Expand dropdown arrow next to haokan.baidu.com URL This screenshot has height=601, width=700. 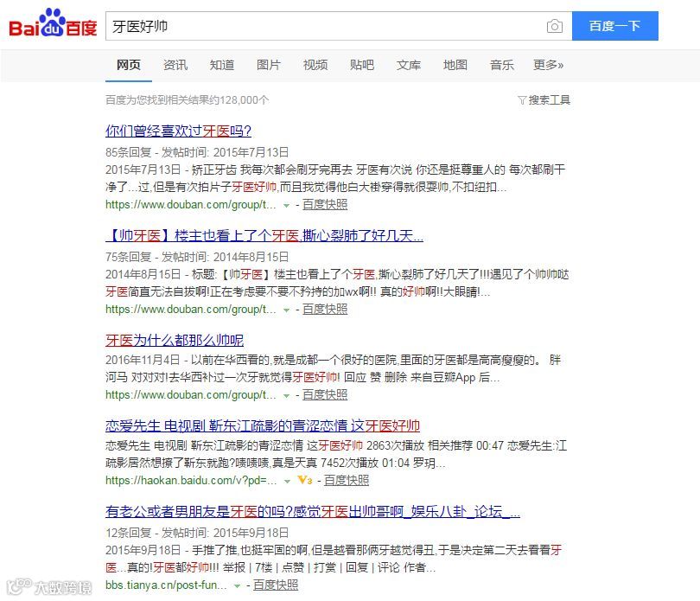pyautogui.click(x=287, y=482)
